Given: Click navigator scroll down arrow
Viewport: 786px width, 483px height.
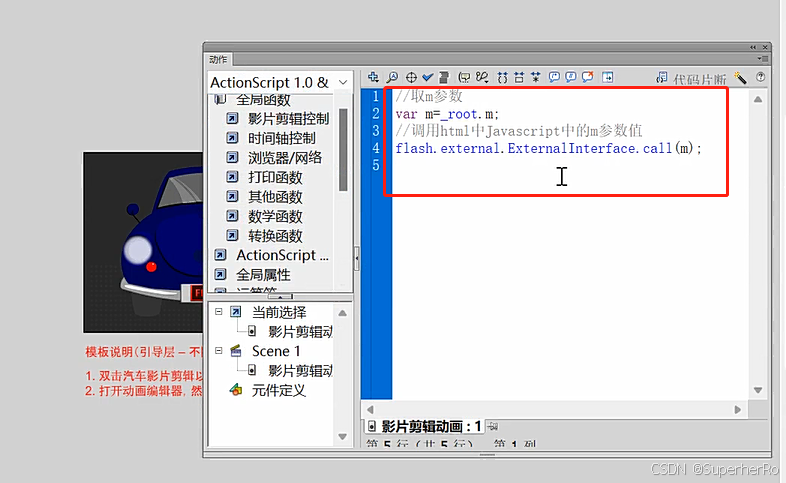Looking at the screenshot, I should click(x=342, y=436).
